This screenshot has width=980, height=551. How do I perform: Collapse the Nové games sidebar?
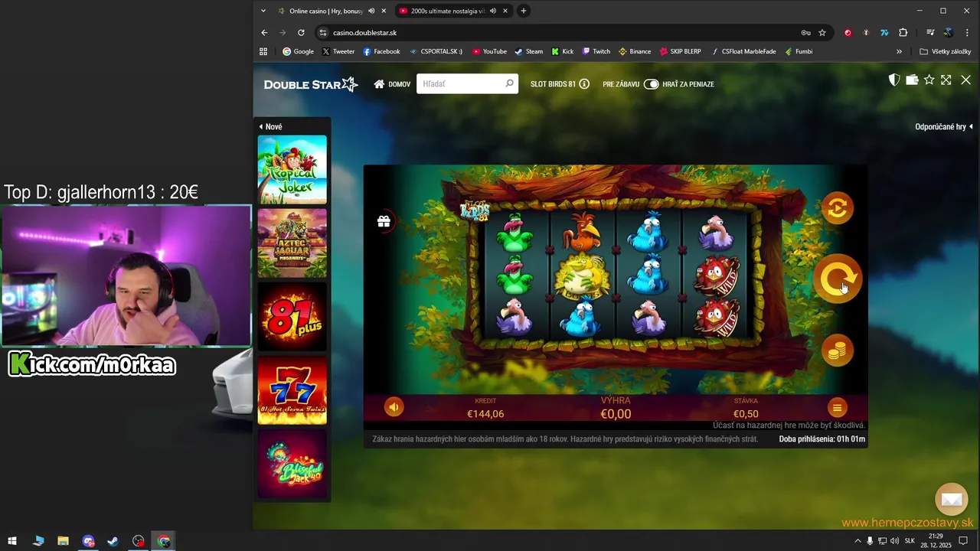[x=270, y=127]
